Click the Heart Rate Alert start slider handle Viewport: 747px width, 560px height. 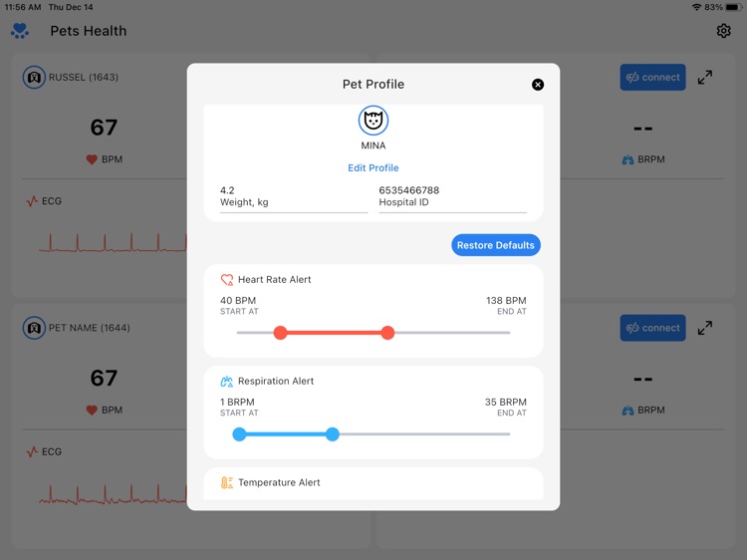281,333
